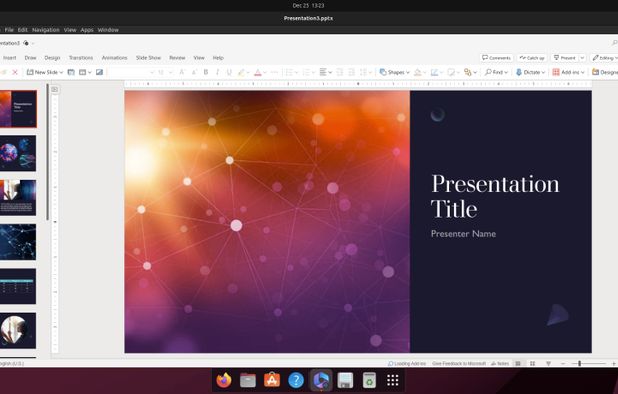Switch to the Draw ribbon tab
Viewport: 618px width, 394px height.
click(30, 58)
